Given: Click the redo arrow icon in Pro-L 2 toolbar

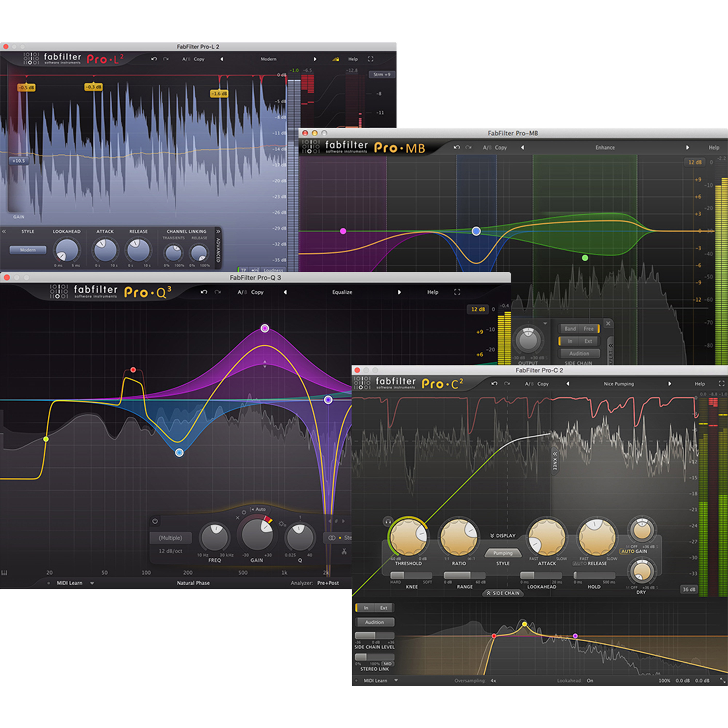Looking at the screenshot, I should (x=166, y=59).
